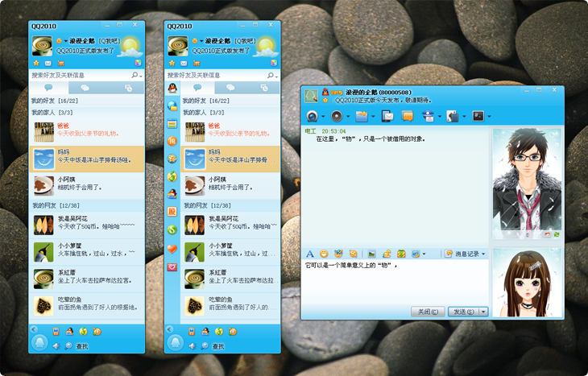Click the orange mobile phone icon at the bottom of the middle QQ2010 window
Screen dimensions: 588x376
(x=191, y=332)
